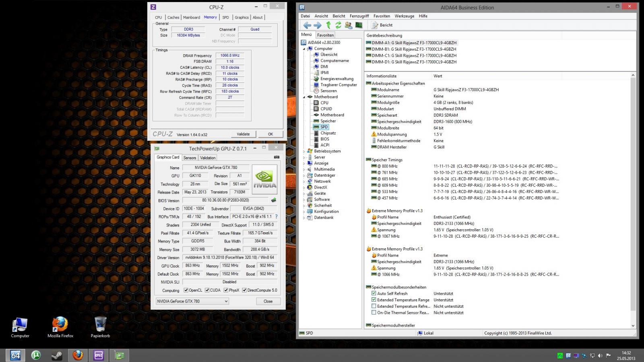This screenshot has height=362, width=644.
Task: Click the AIDA64 taskbar icon
Action: (x=15, y=355)
